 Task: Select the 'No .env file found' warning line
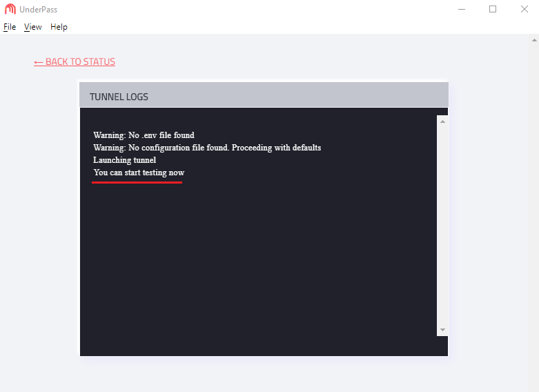144,135
